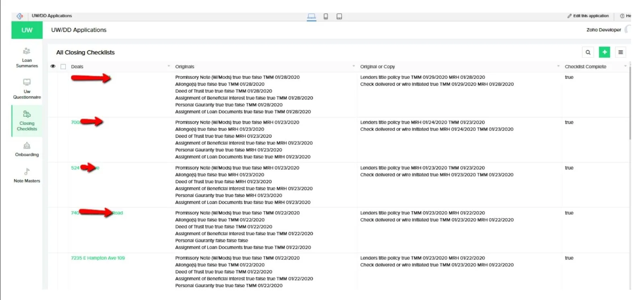Open the report options hamburger menu
Viewport: 644px width, 300px height.
tap(621, 52)
